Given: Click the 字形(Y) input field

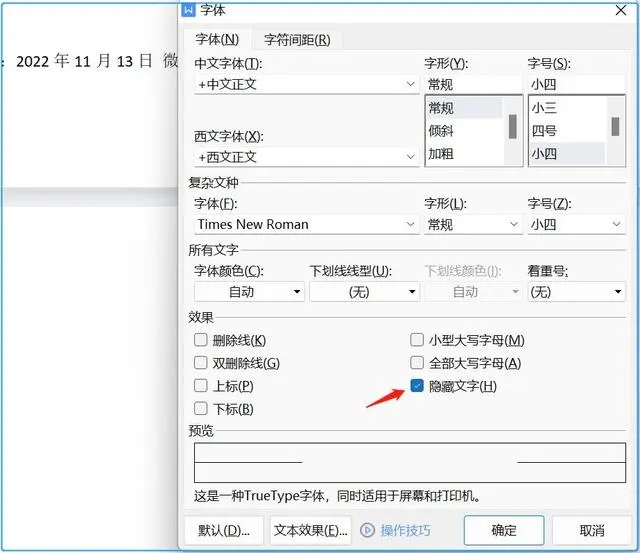Looking at the screenshot, I should coord(473,84).
